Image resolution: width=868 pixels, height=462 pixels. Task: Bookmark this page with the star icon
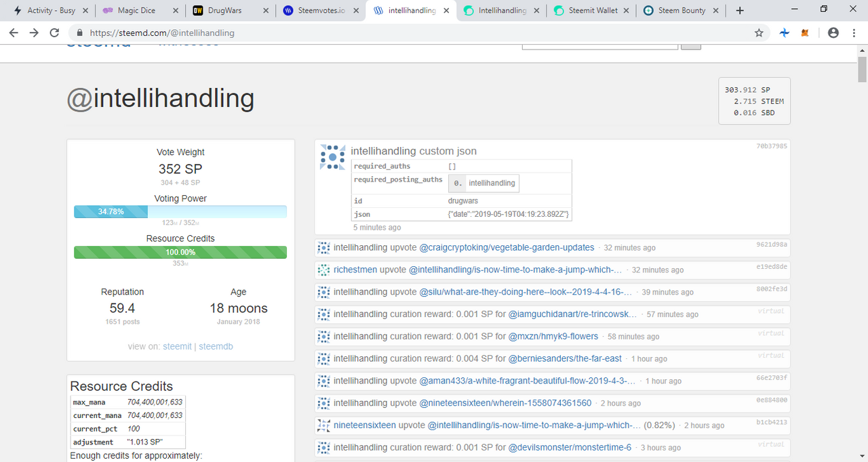click(759, 33)
